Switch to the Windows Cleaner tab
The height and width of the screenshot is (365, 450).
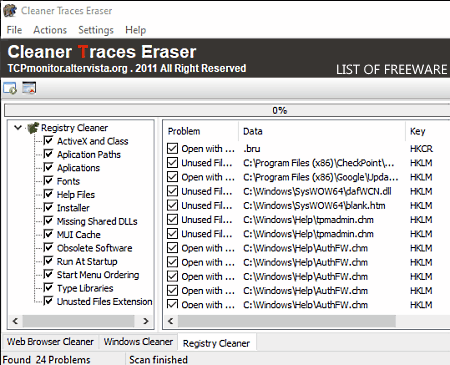pos(138,342)
